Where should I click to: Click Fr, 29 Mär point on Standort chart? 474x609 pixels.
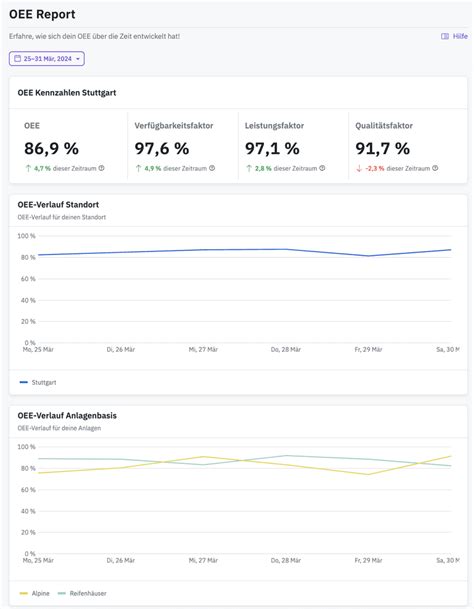(x=368, y=256)
